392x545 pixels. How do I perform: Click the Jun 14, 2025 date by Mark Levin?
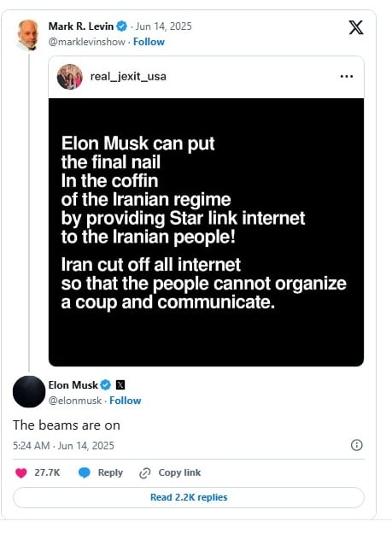(x=163, y=26)
